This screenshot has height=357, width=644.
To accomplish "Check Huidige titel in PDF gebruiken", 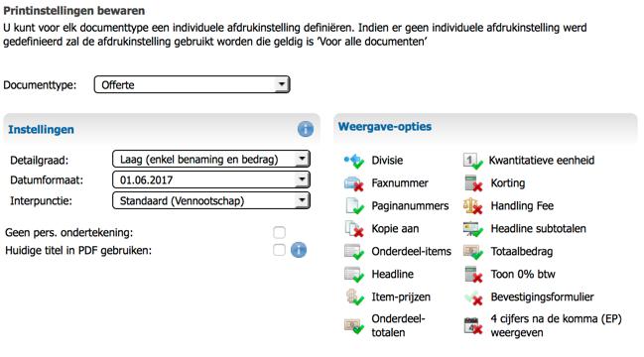I will tap(279, 250).
